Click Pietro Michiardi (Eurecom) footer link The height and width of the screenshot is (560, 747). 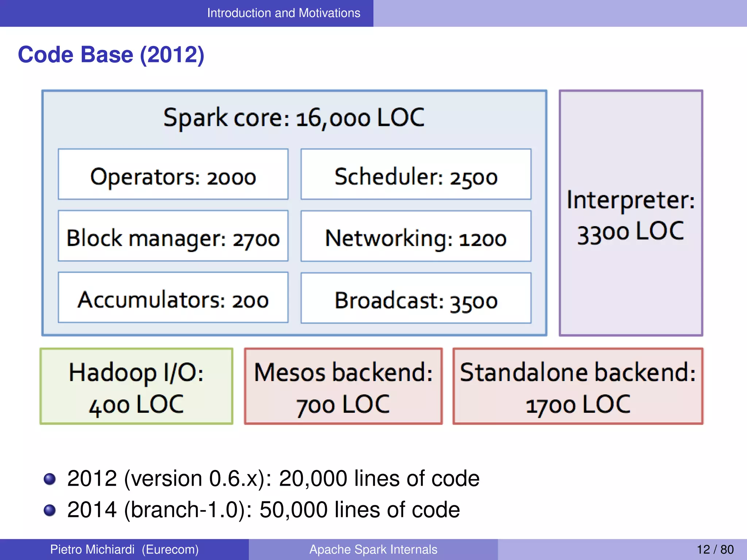[124, 549]
